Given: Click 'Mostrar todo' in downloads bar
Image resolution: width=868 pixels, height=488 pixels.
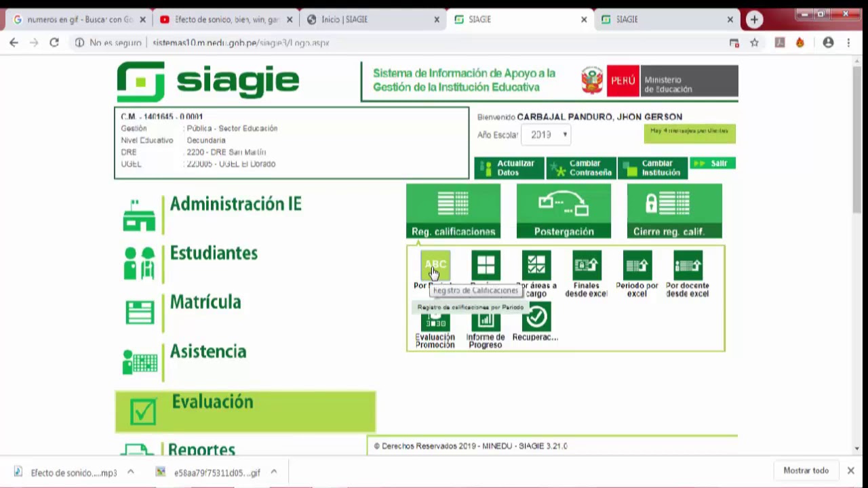Looking at the screenshot, I should (806, 470).
